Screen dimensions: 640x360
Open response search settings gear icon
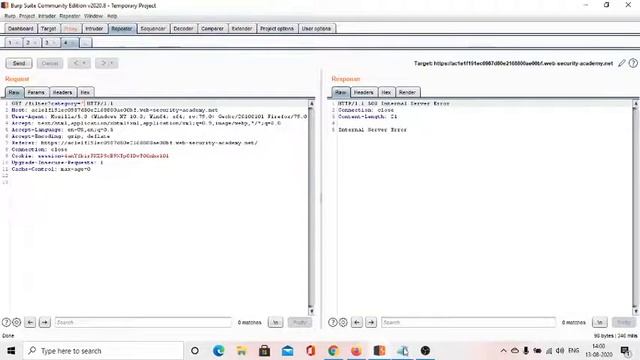coord(343,322)
